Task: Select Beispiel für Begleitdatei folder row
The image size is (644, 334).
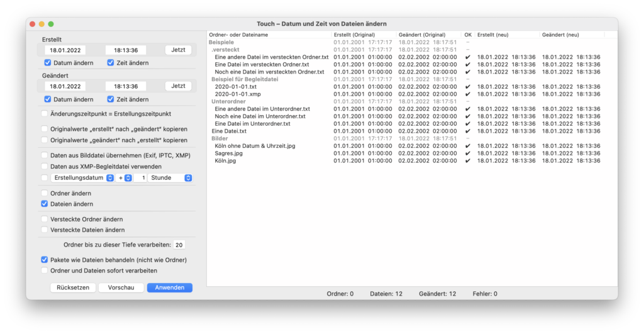Action: point(413,79)
